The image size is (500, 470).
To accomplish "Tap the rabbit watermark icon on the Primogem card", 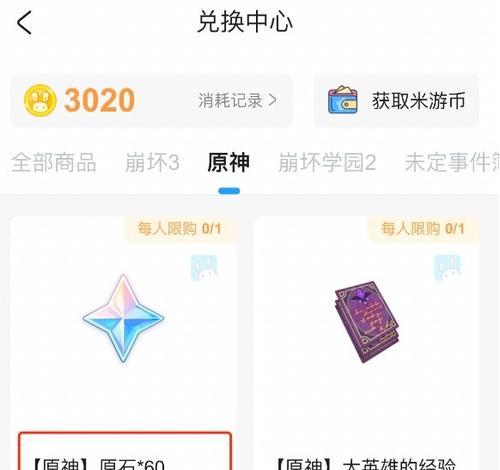I will (204, 267).
